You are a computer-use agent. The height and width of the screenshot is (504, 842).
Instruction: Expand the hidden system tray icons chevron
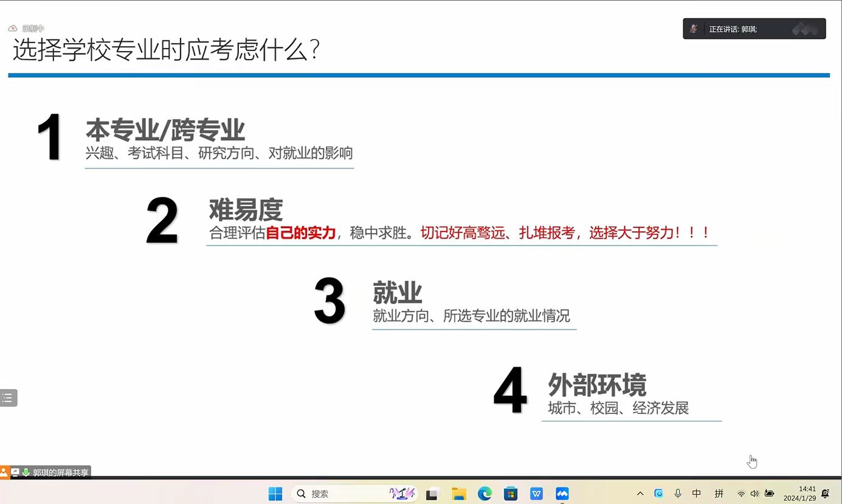tap(640, 494)
